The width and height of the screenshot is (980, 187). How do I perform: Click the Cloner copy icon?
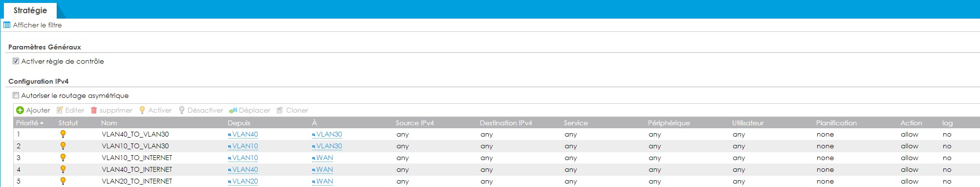[280, 110]
